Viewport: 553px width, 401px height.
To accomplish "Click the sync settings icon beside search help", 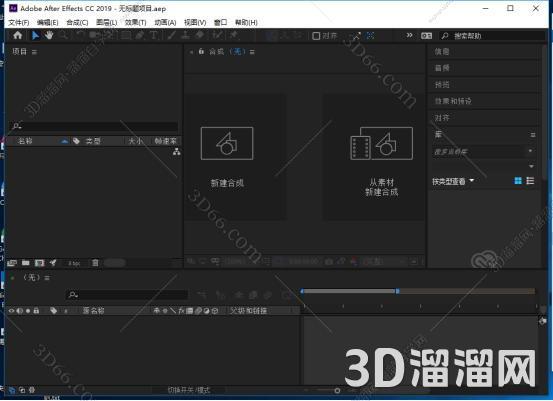I will click(426, 36).
